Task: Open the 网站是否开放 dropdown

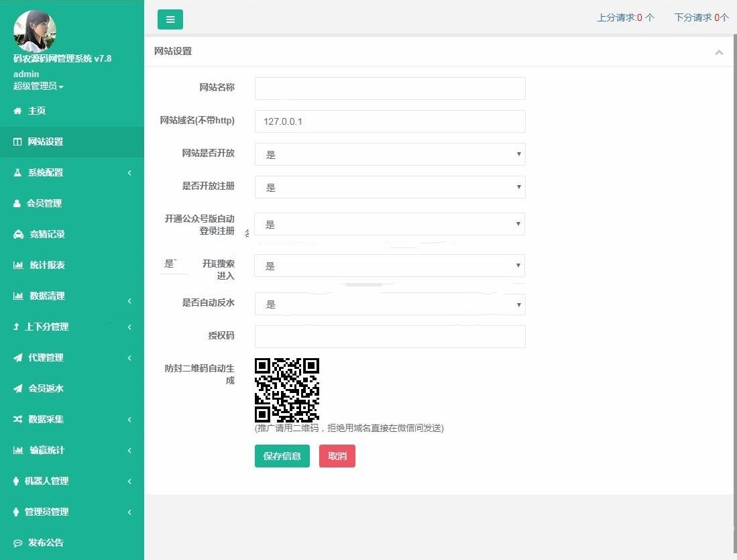Action: click(390, 154)
